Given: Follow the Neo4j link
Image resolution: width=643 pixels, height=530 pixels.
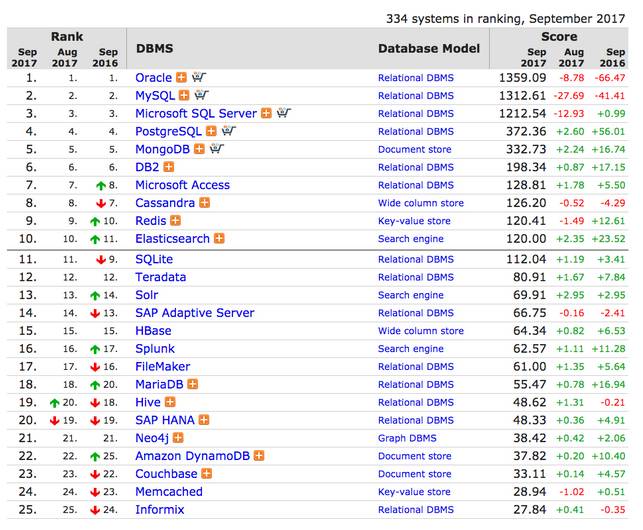Looking at the screenshot, I should pos(153,438).
